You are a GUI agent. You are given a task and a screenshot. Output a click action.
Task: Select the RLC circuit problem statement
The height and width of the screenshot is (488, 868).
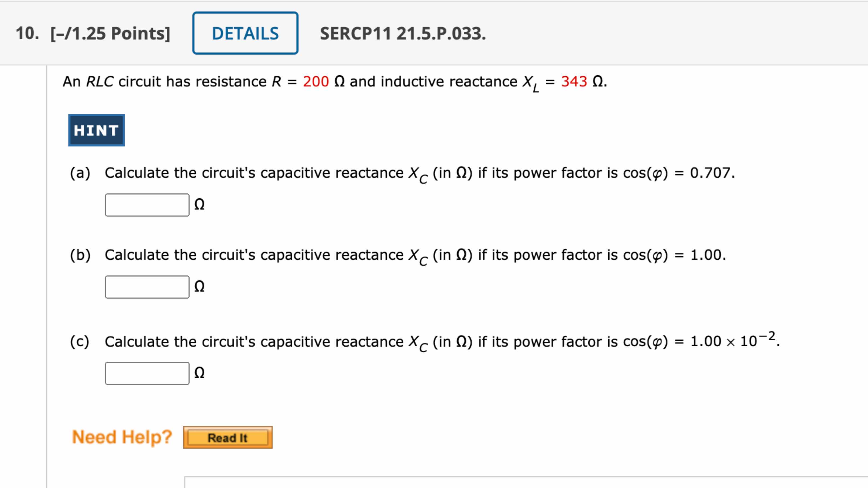pyautogui.click(x=334, y=81)
